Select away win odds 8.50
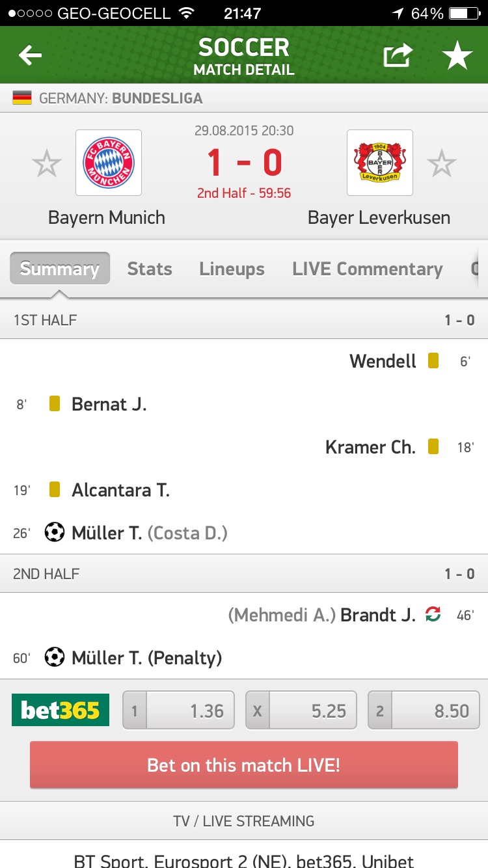The height and width of the screenshot is (868, 488). [424, 710]
